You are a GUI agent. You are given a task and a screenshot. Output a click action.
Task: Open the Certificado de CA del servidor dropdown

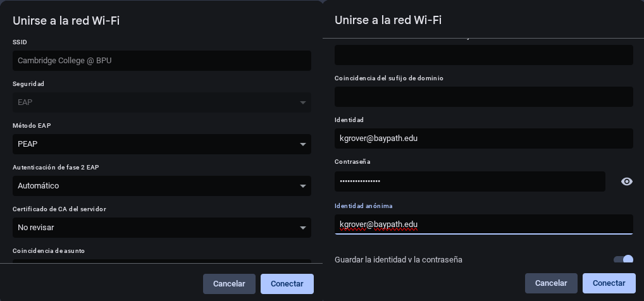point(161,228)
